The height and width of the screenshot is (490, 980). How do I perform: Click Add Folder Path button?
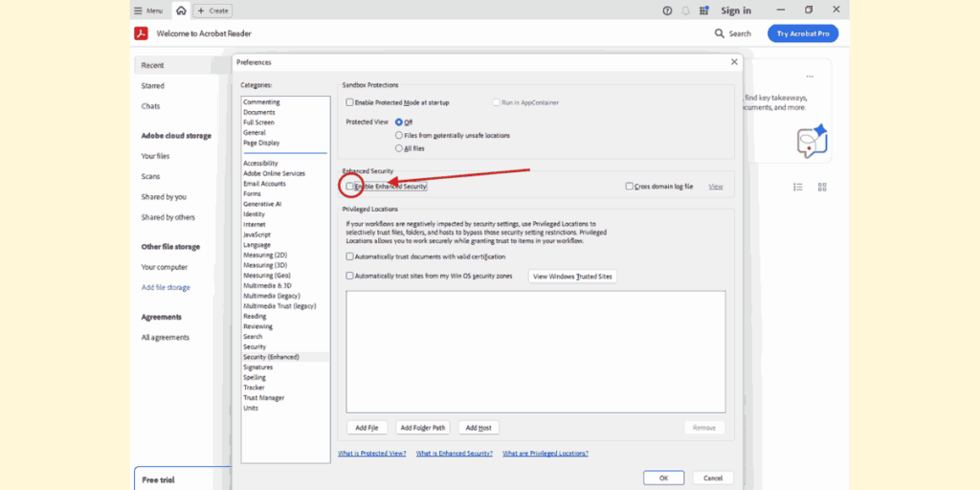click(422, 428)
